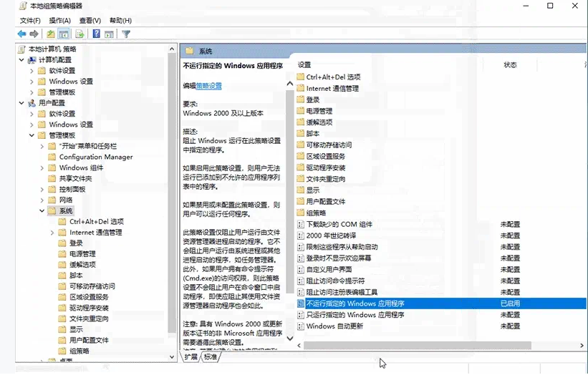588x375 pixels.
Task: Collapse the 计算机配置 tree node
Action: click(21, 60)
